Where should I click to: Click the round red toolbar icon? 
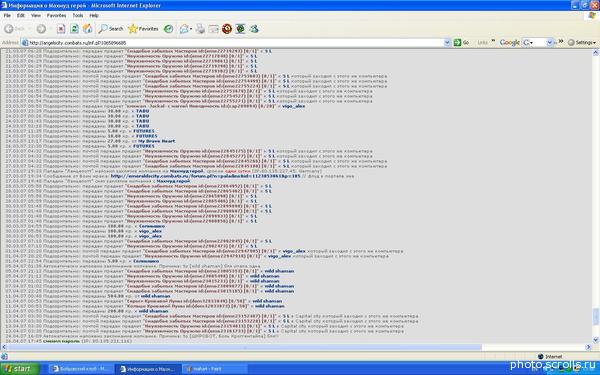click(x=227, y=29)
